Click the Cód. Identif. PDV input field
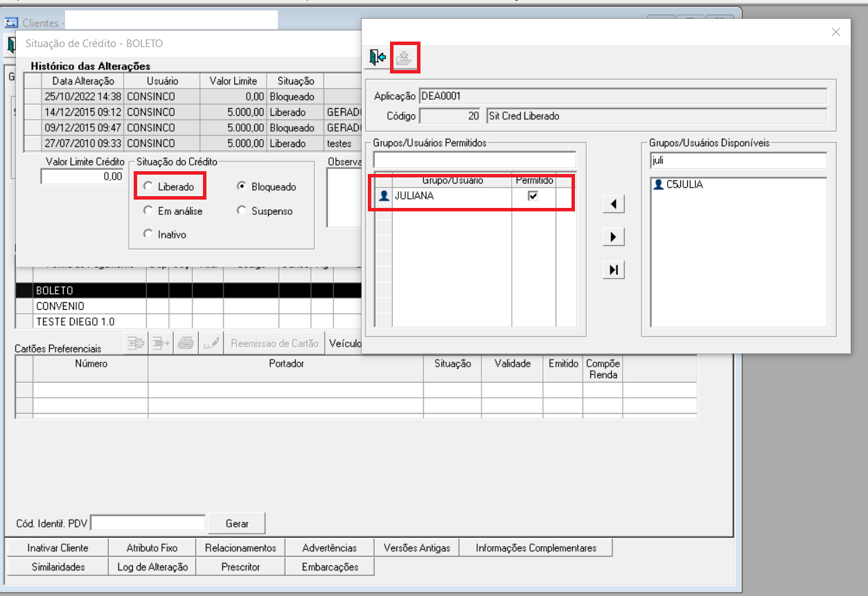868x596 pixels. click(x=148, y=523)
